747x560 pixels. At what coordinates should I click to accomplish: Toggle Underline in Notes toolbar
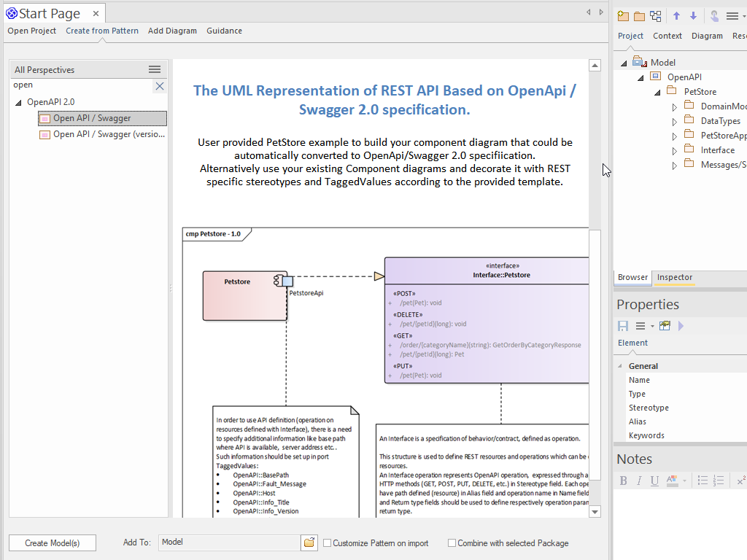click(654, 481)
